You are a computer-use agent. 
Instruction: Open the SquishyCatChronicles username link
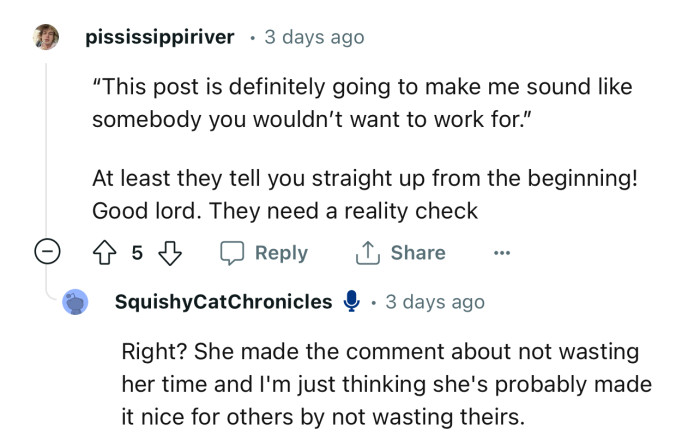click(223, 302)
